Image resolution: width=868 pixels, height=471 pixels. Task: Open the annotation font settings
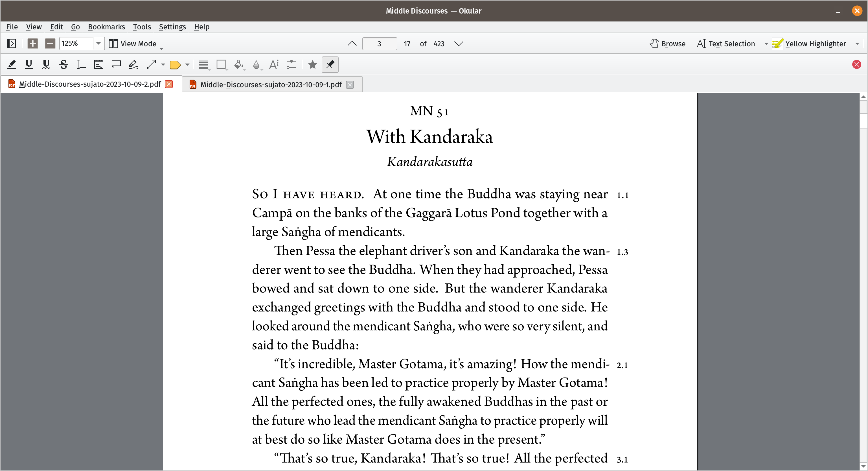click(x=274, y=64)
